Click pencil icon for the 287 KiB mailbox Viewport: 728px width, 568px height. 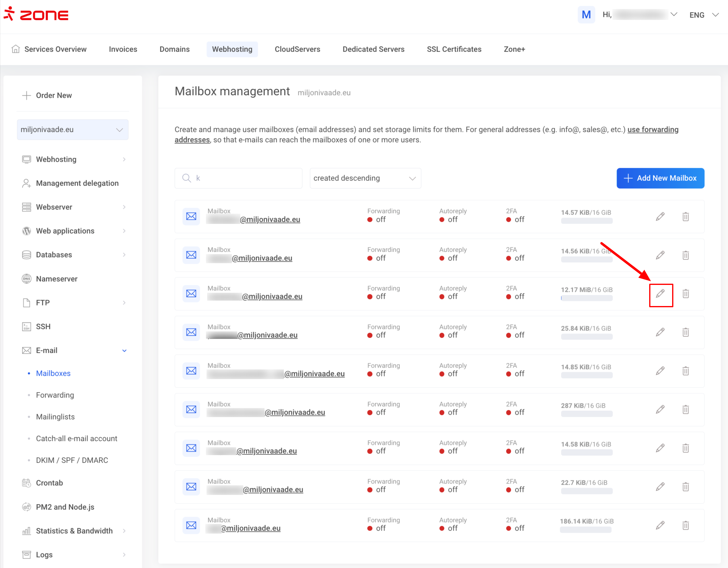click(660, 410)
